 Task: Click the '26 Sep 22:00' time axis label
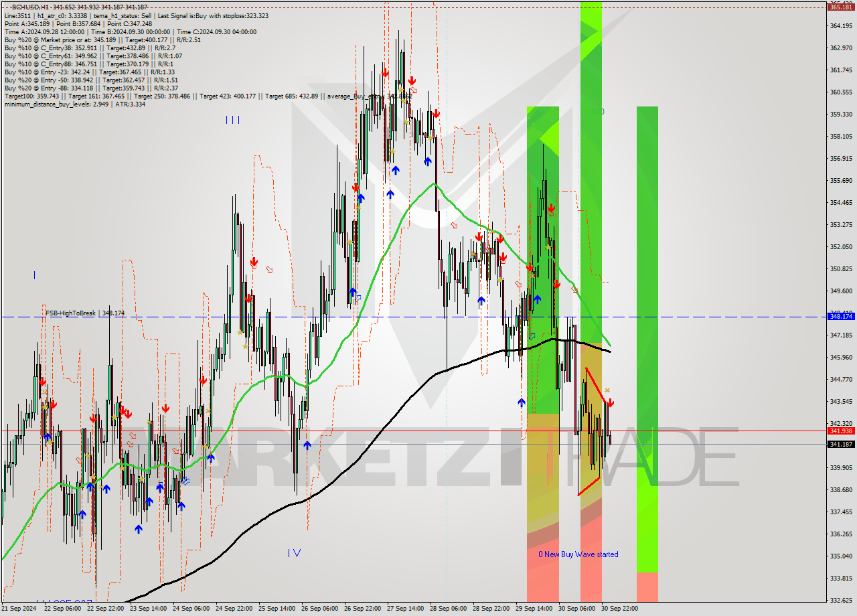pyautogui.click(x=362, y=609)
